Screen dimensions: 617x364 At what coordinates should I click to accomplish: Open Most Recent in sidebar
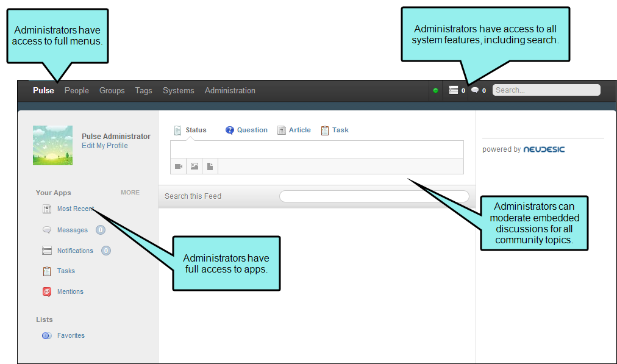tap(74, 209)
